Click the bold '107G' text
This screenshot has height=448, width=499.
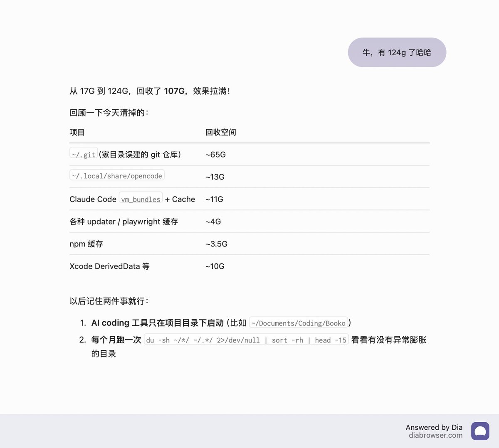pyautogui.click(x=174, y=91)
